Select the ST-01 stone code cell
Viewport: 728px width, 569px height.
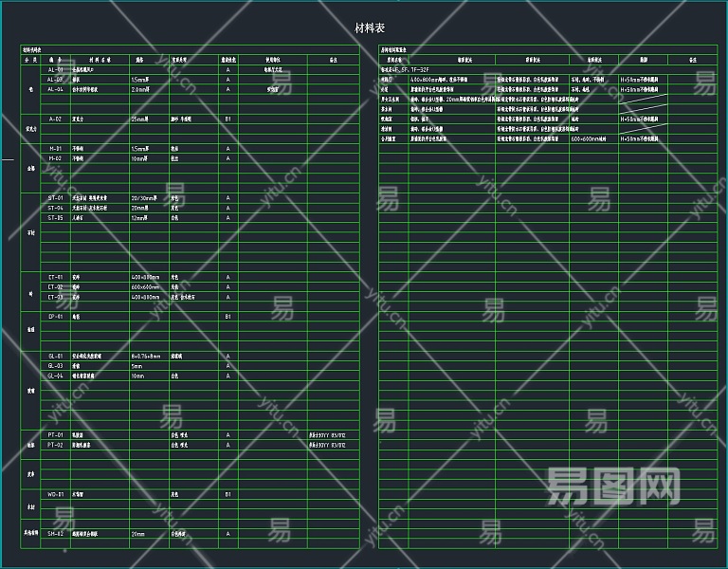pos(55,198)
